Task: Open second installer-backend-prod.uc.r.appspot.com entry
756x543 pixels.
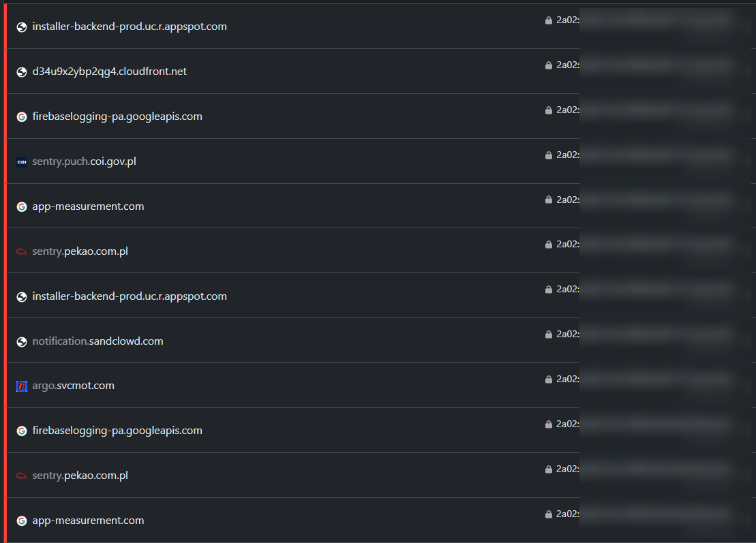Action: (x=130, y=296)
